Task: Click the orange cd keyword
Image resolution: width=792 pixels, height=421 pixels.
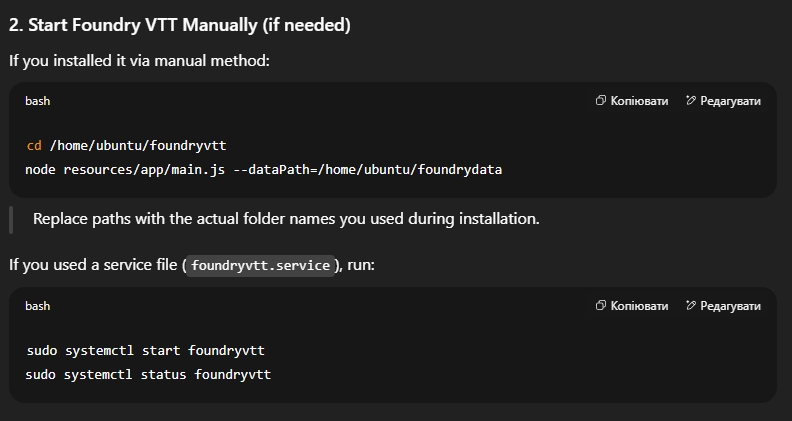Action: pyautogui.click(x=34, y=146)
